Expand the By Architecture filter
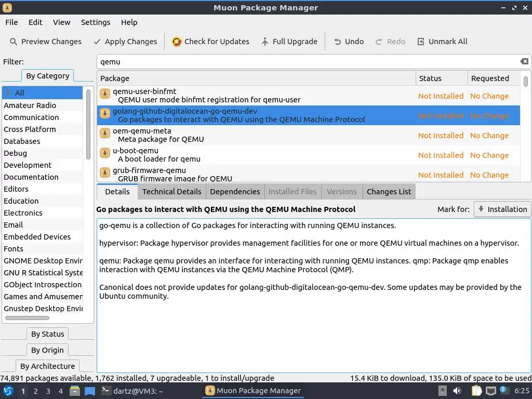532x399 pixels. (47, 366)
